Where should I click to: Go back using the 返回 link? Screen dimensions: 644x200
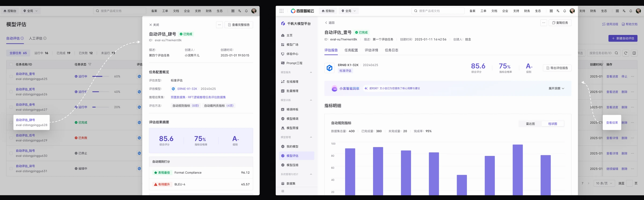(x=330, y=23)
